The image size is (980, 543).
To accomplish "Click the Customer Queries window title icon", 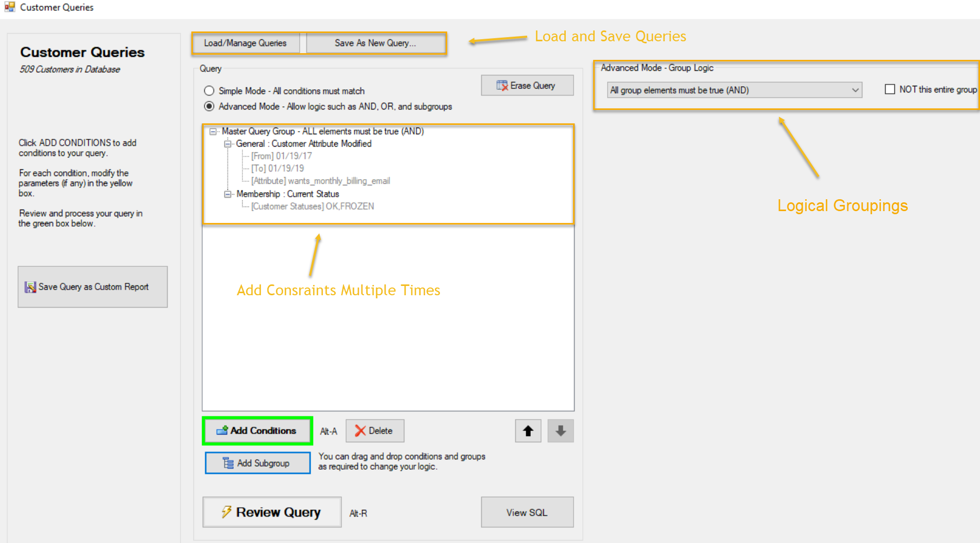I will 9,7.
